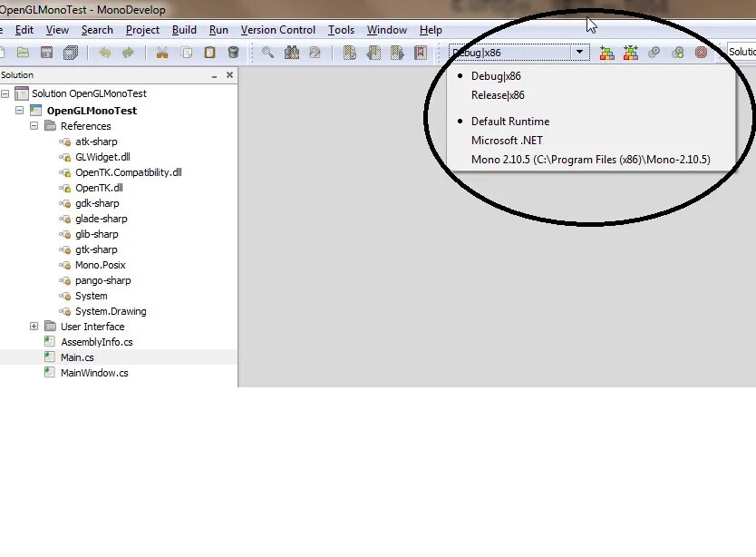Click the Save All toolbar icon
Viewport: 756px width, 557px height.
71,52
